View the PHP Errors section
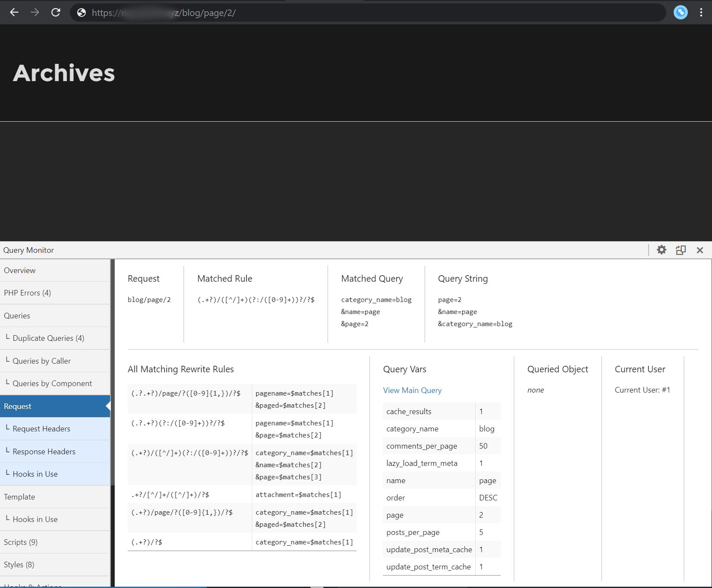This screenshot has width=712, height=588. (x=27, y=293)
